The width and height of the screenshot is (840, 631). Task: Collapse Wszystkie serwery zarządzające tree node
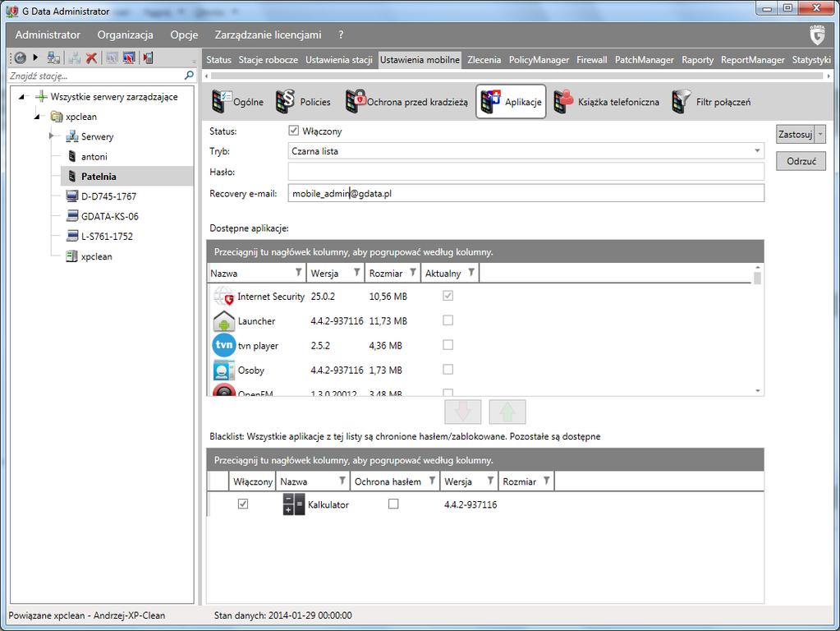coord(21,97)
